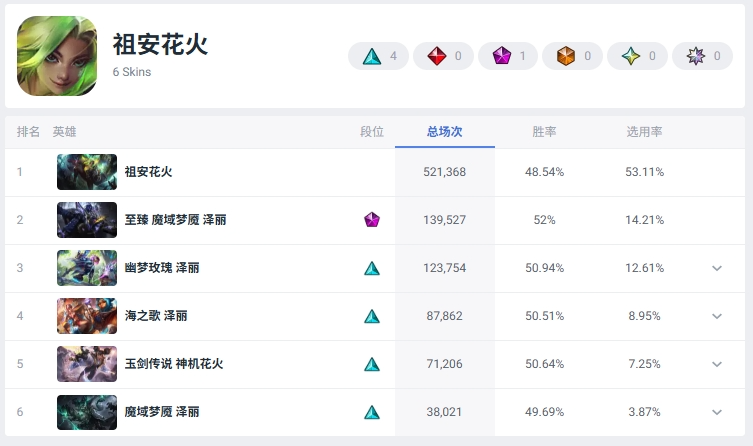Click the teal triangle rarity badge showing 4
Viewport: 753px width, 446px height.
point(378,56)
